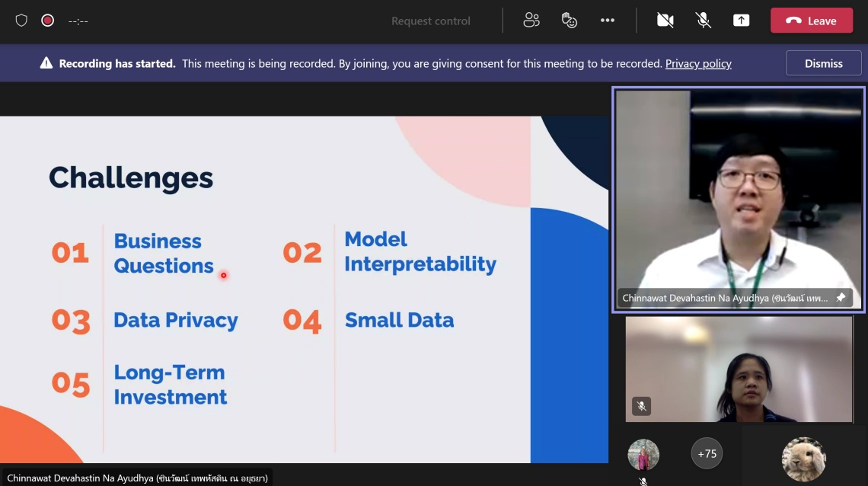The width and height of the screenshot is (868, 486).
Task: Select the second participant's video tile
Action: 739,369
